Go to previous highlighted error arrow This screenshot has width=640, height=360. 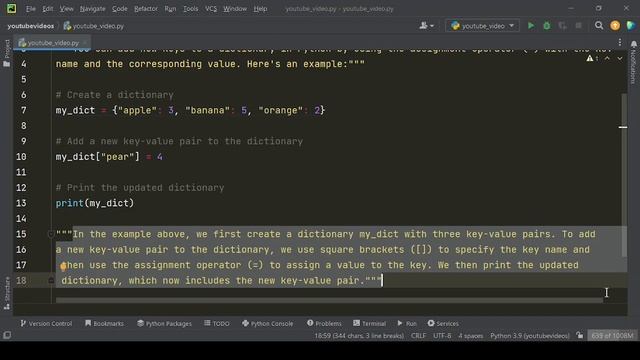[607, 59]
